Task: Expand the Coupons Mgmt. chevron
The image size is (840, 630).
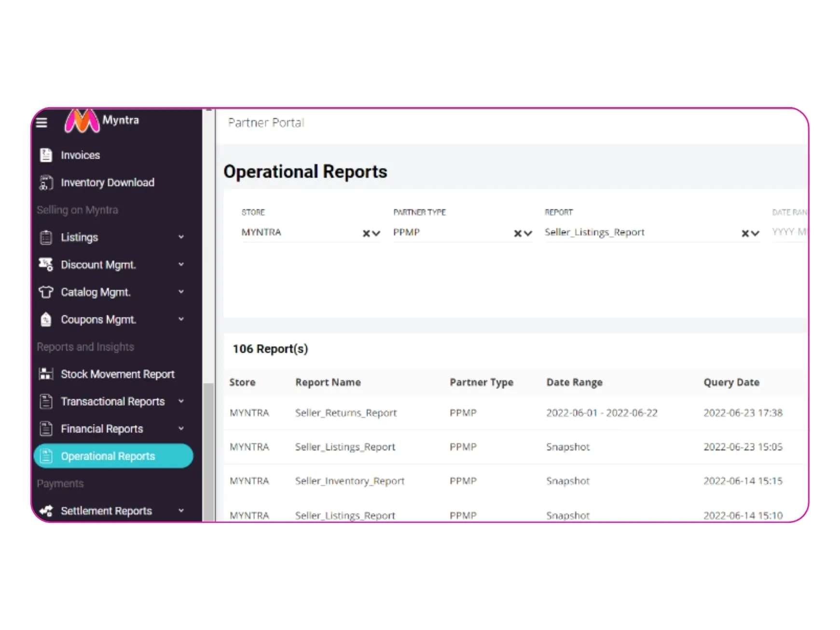Action: [181, 319]
